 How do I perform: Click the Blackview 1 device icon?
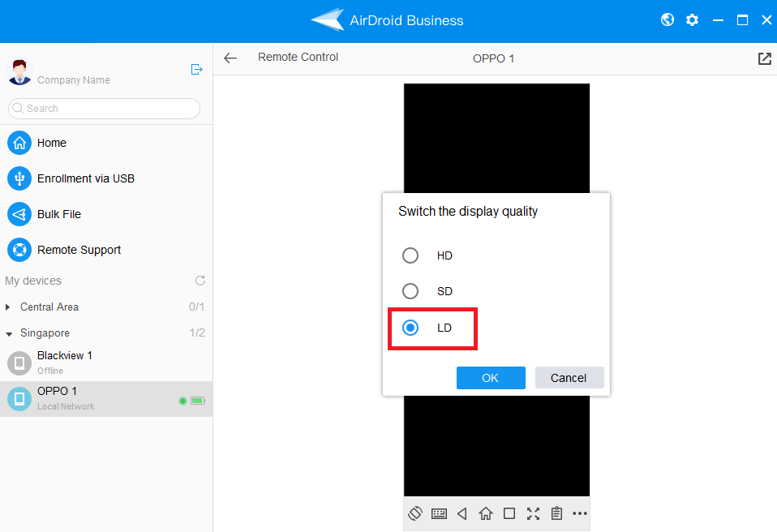pyautogui.click(x=19, y=363)
